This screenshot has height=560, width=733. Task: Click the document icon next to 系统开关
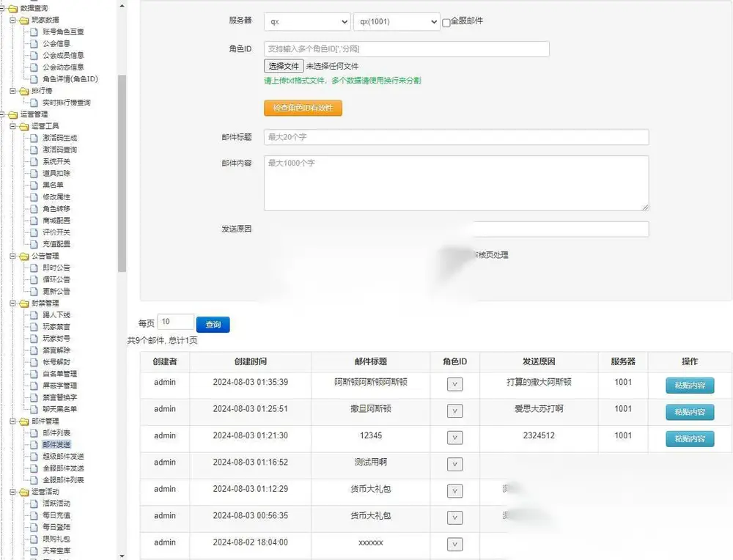(34, 161)
